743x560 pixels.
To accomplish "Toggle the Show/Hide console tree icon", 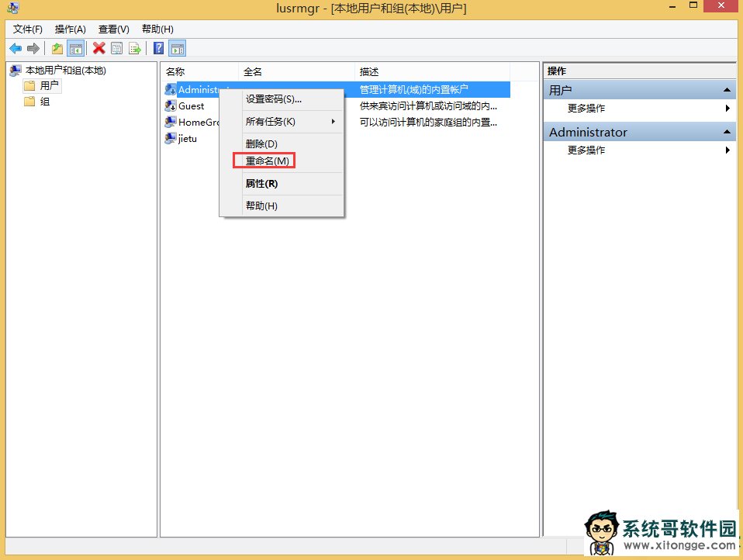I will (75, 48).
